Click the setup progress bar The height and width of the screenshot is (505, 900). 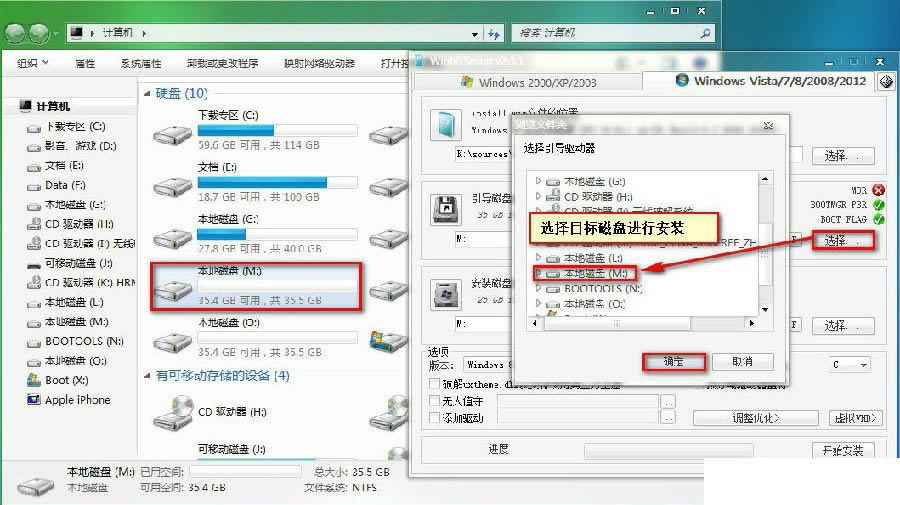tap(669, 450)
